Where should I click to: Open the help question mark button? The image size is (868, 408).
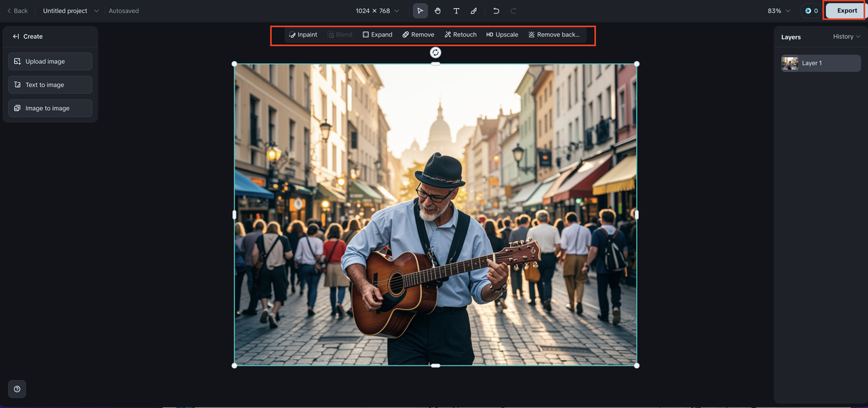coord(17,389)
